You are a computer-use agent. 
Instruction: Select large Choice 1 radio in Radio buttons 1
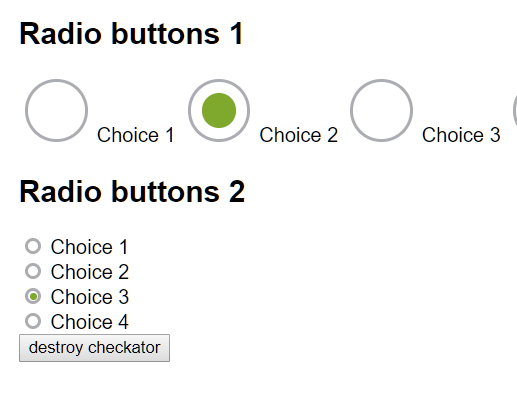[56, 110]
